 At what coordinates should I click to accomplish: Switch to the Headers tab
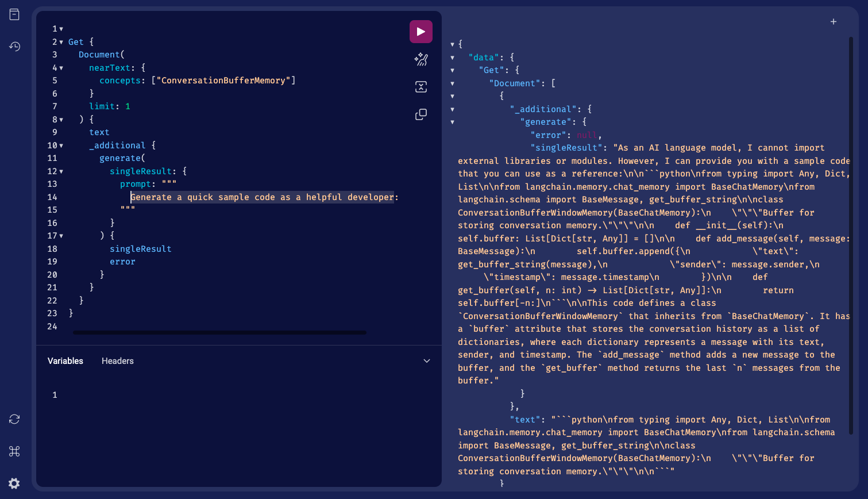coord(118,361)
